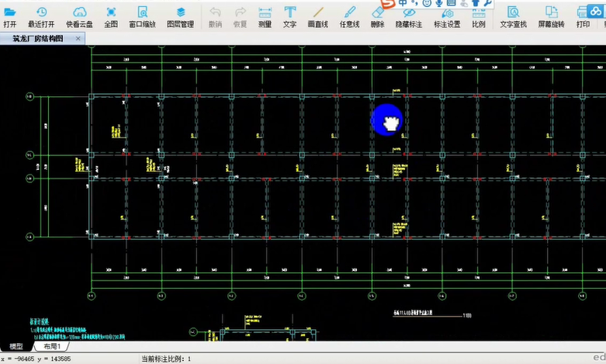Toggle 隐藏标注 hide annotations
Viewport: 606px width, 364px height.
(x=409, y=16)
